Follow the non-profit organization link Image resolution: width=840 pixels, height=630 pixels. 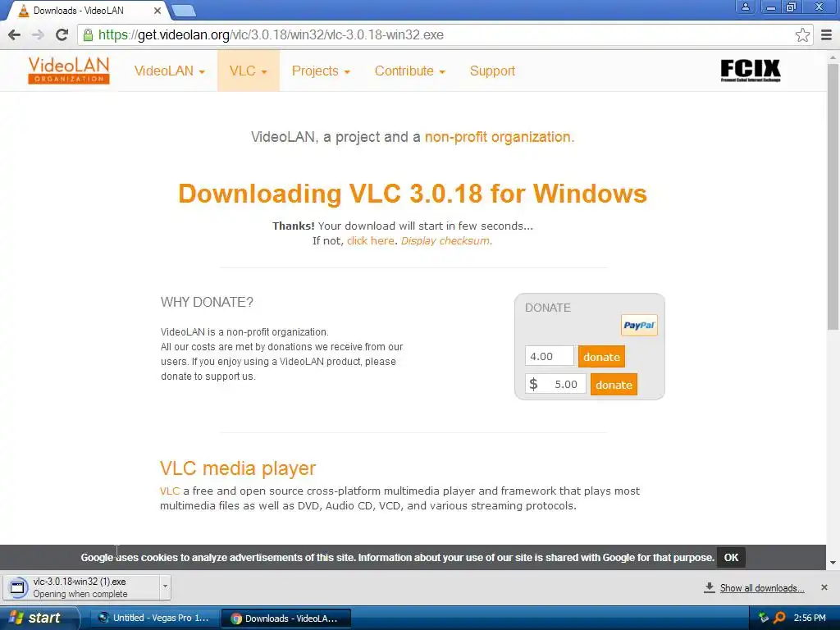pyautogui.click(x=500, y=137)
